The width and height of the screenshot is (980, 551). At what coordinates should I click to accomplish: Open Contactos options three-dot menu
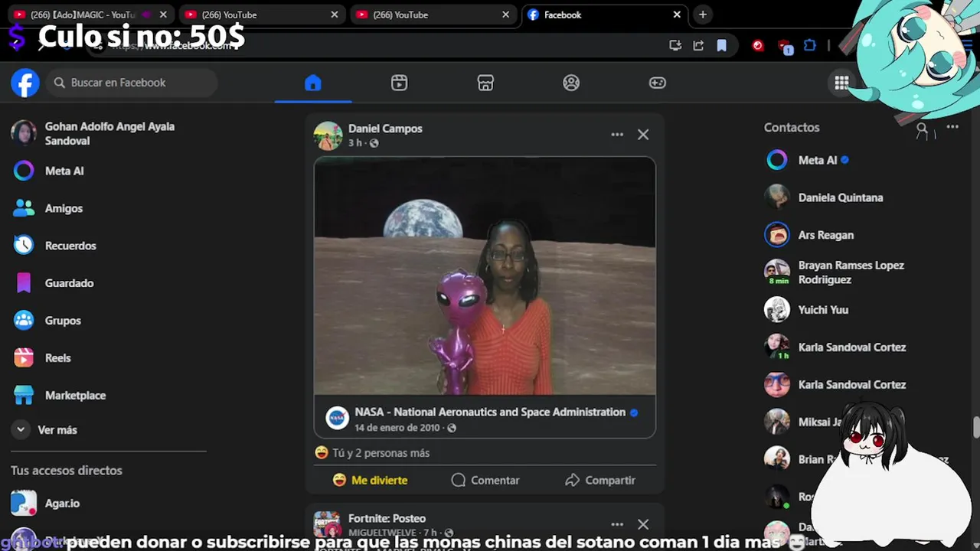(952, 127)
